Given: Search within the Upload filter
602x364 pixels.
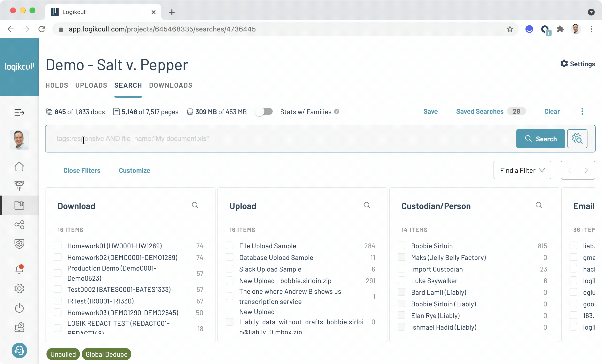Looking at the screenshot, I should (367, 205).
